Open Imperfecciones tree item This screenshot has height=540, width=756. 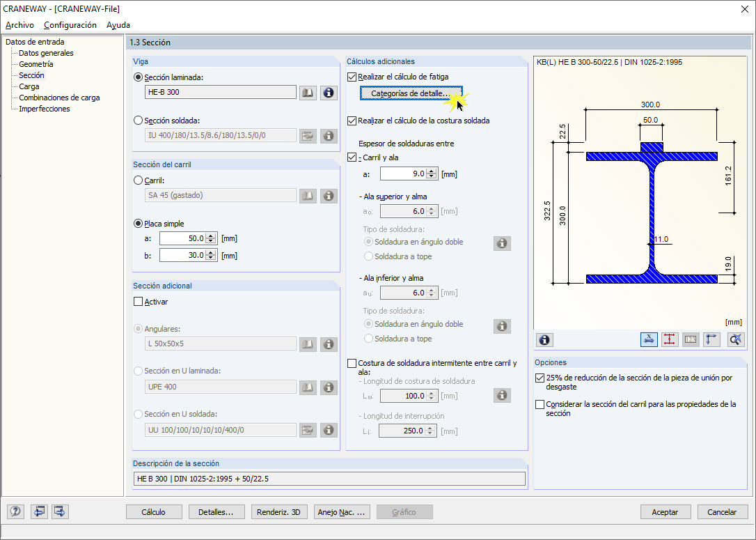[x=45, y=109]
